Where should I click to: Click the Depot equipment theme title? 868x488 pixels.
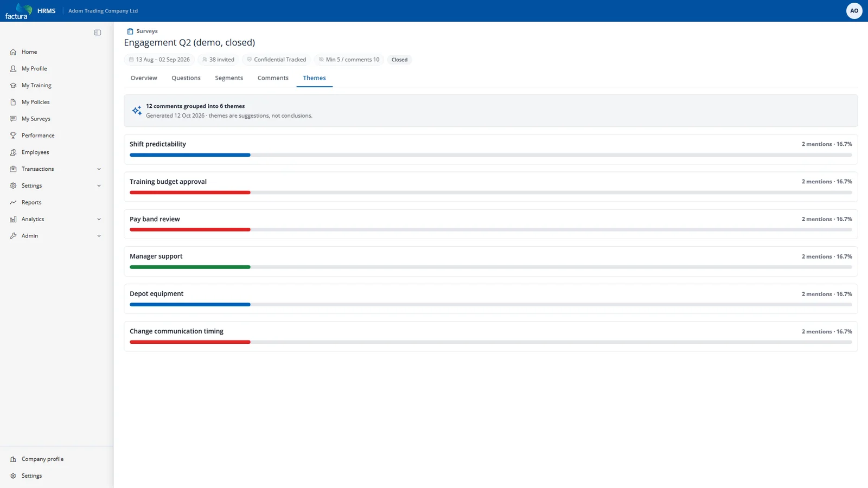click(x=156, y=294)
